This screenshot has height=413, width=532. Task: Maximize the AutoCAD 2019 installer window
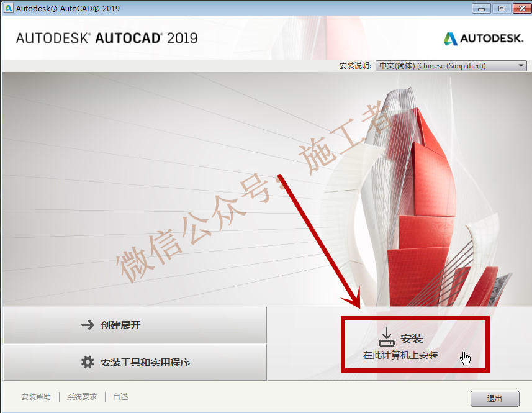point(502,9)
